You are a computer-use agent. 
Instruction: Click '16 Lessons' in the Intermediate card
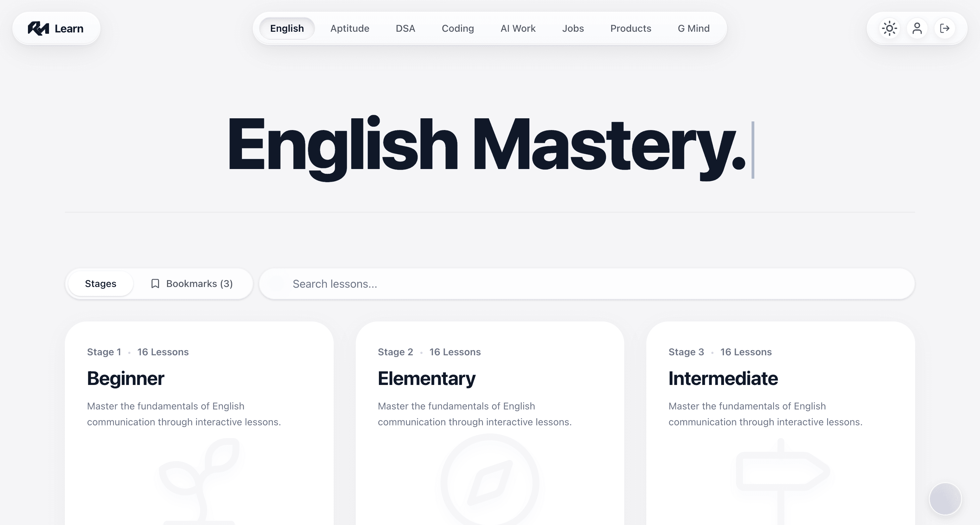[x=746, y=352]
